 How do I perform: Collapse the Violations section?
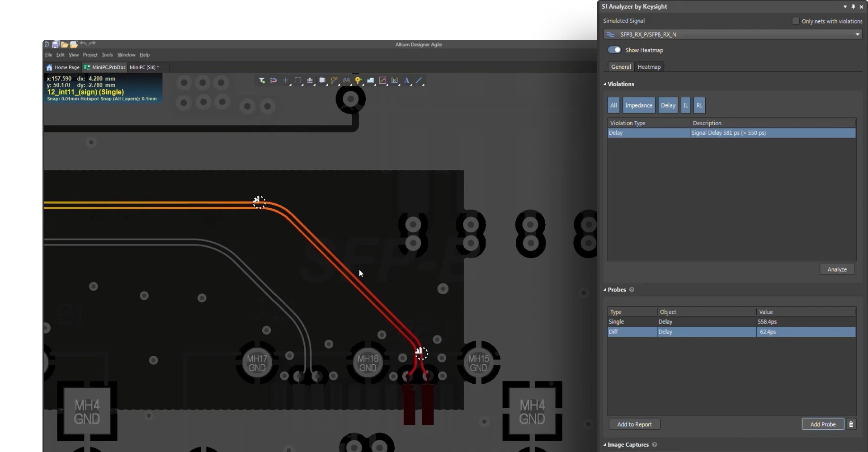point(605,84)
